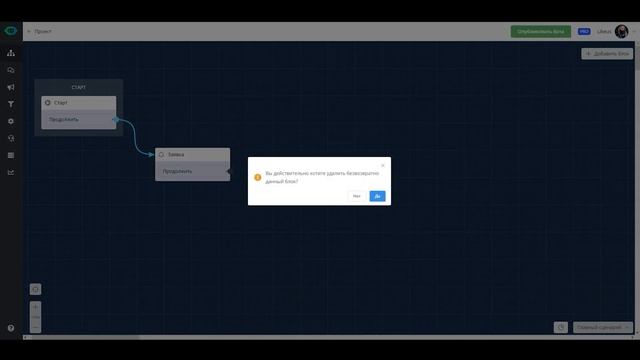Select the Заявка block header
The image size is (640, 360).
coord(192,155)
